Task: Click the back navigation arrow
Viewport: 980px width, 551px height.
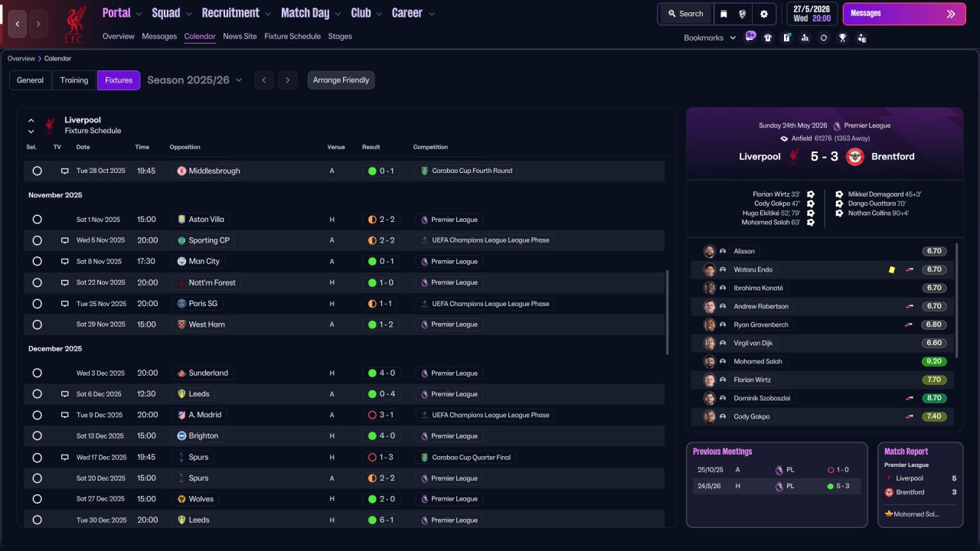Action: click(x=18, y=24)
